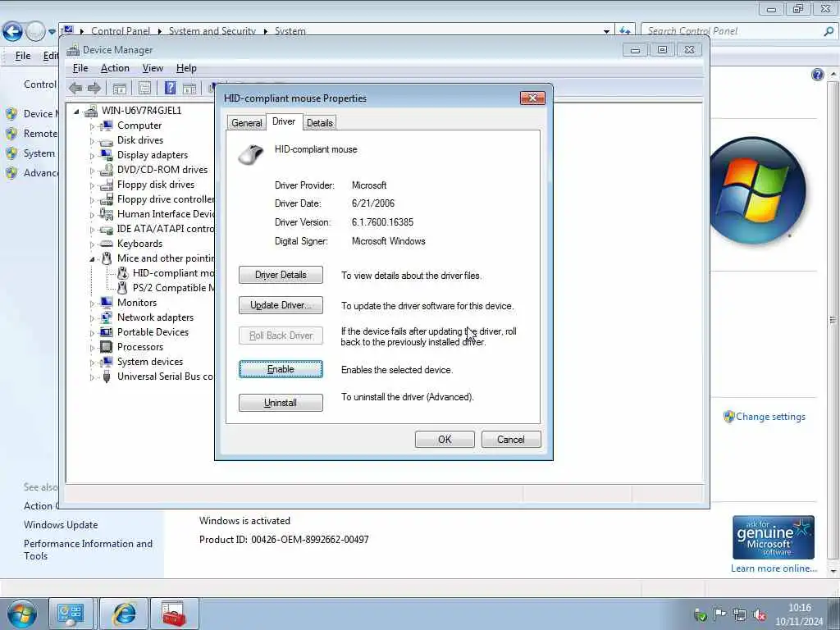Click the muted volume tray icon
This screenshot has width=840, height=630.
[760, 614]
